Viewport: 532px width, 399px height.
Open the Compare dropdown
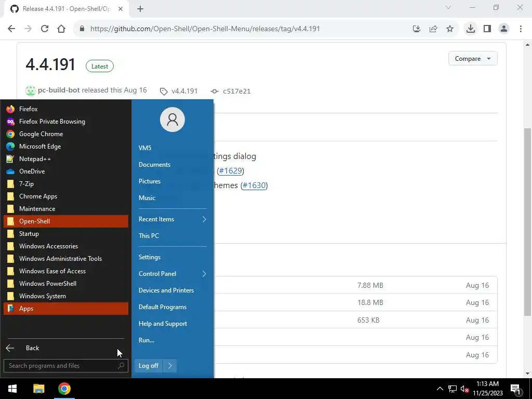coord(473,59)
